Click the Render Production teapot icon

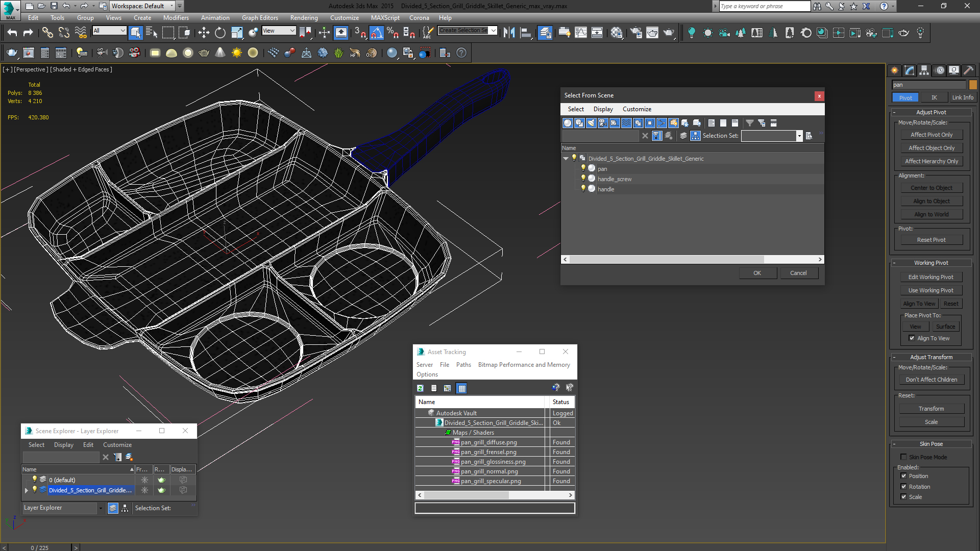tap(669, 33)
